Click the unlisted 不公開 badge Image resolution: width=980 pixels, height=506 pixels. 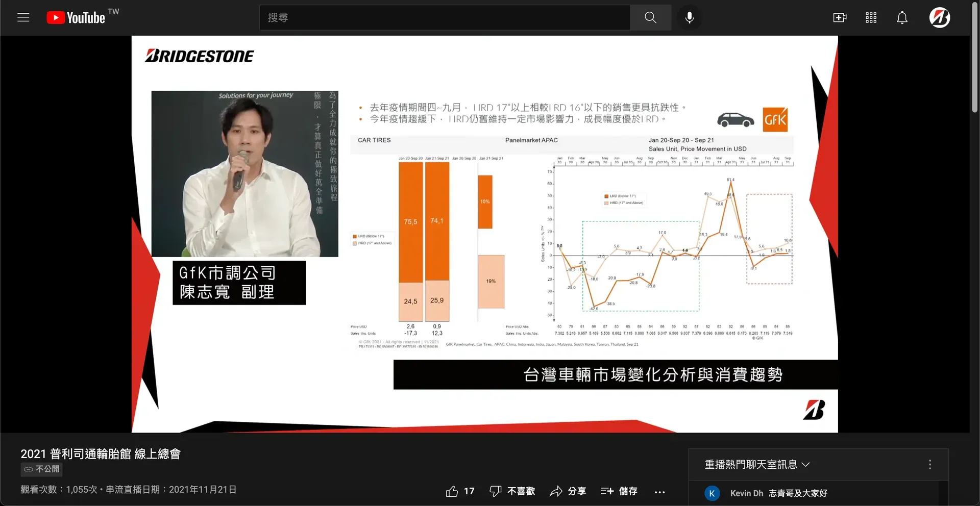tap(42, 469)
